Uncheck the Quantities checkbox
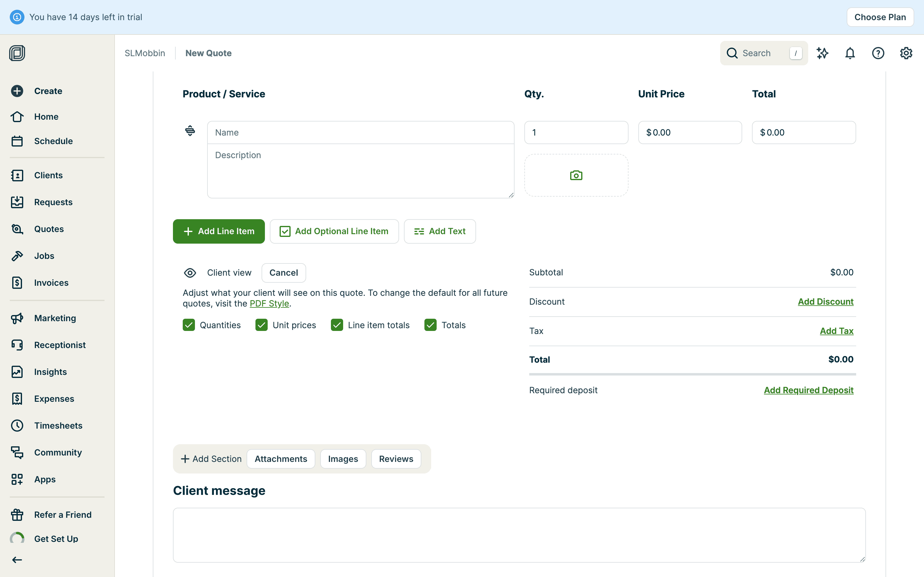The image size is (924, 577). click(x=189, y=325)
